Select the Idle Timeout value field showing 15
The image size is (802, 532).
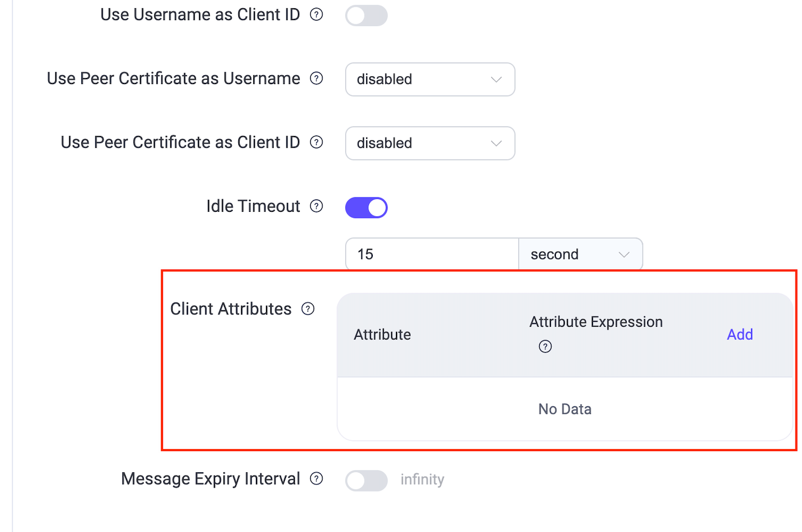tap(431, 254)
